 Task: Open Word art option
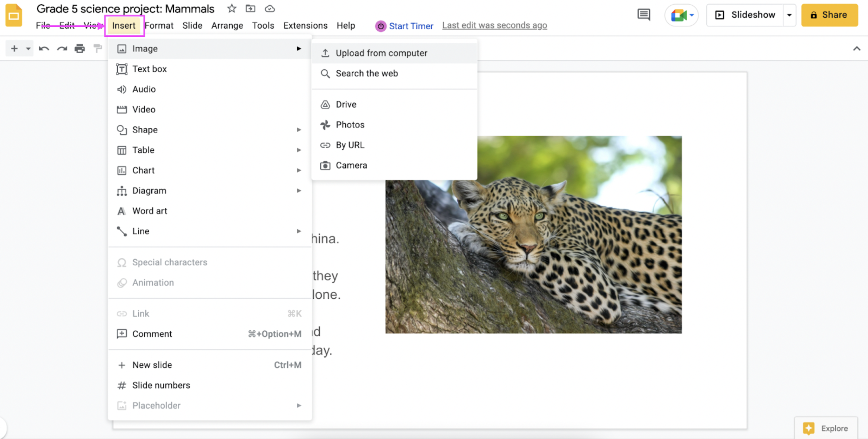pos(210,211)
